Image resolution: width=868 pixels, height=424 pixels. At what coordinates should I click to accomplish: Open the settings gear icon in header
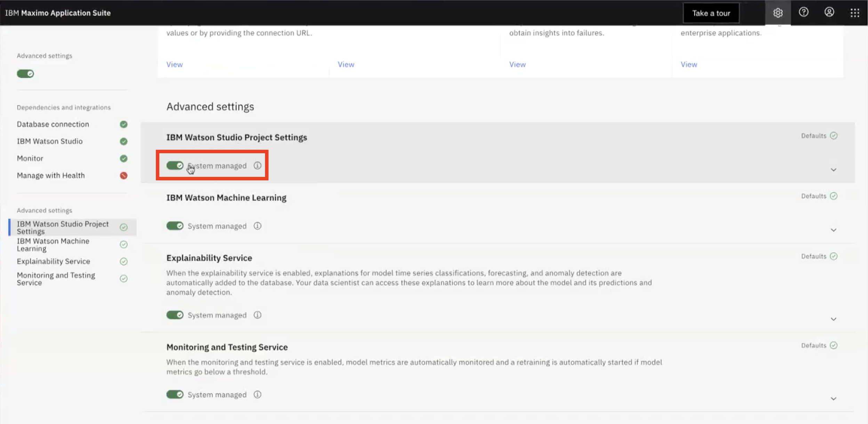[778, 13]
